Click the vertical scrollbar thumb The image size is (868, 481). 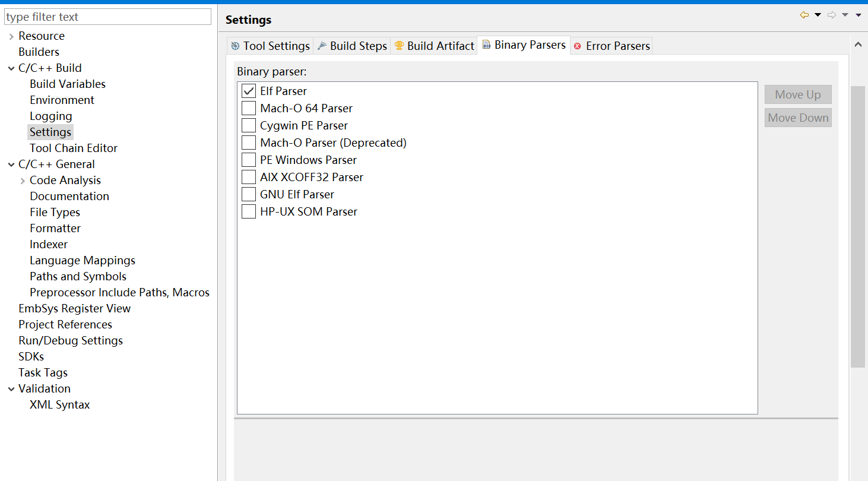point(858,226)
